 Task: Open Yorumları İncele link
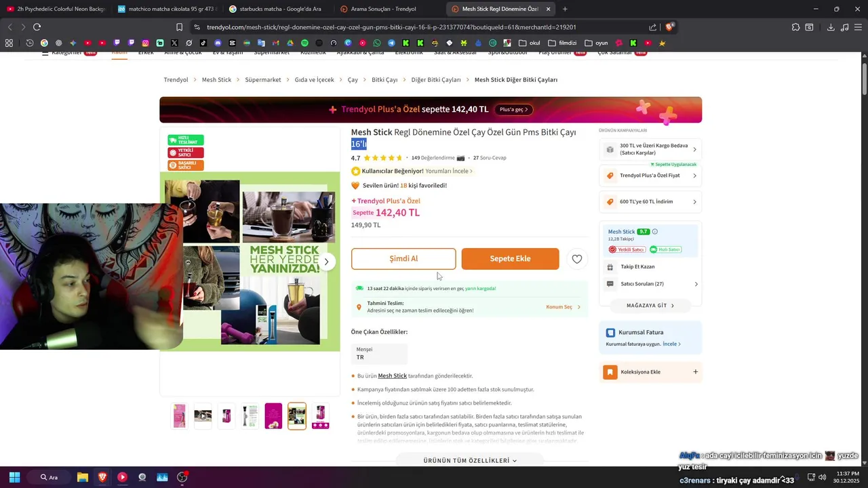pyautogui.click(x=448, y=171)
